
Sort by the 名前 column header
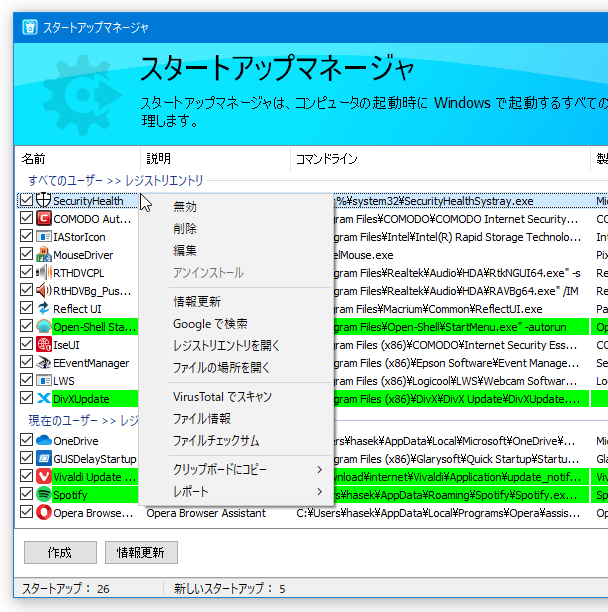77,159
